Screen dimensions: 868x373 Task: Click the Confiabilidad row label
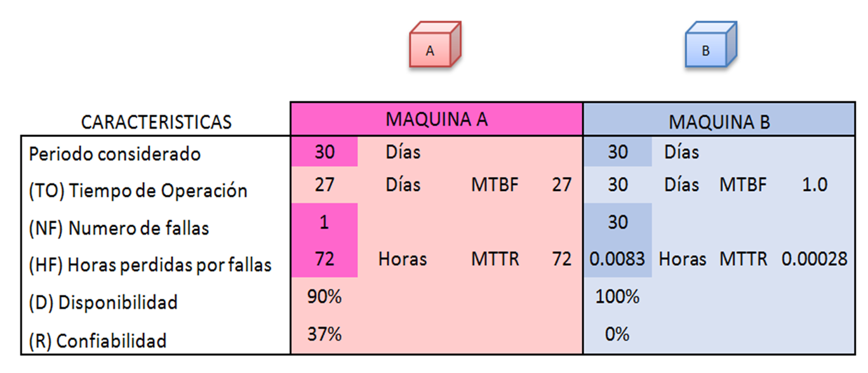point(98,341)
